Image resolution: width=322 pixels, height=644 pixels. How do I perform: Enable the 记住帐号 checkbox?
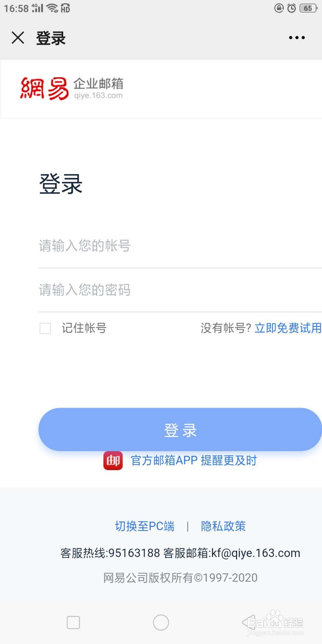click(x=45, y=328)
